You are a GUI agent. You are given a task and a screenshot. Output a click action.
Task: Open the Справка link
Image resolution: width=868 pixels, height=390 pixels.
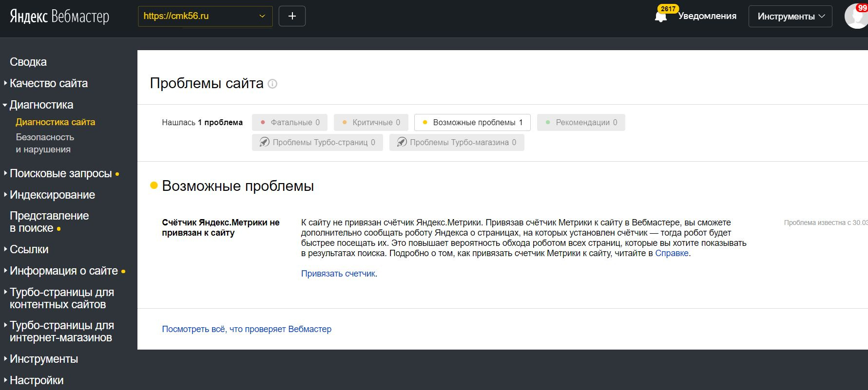672,253
